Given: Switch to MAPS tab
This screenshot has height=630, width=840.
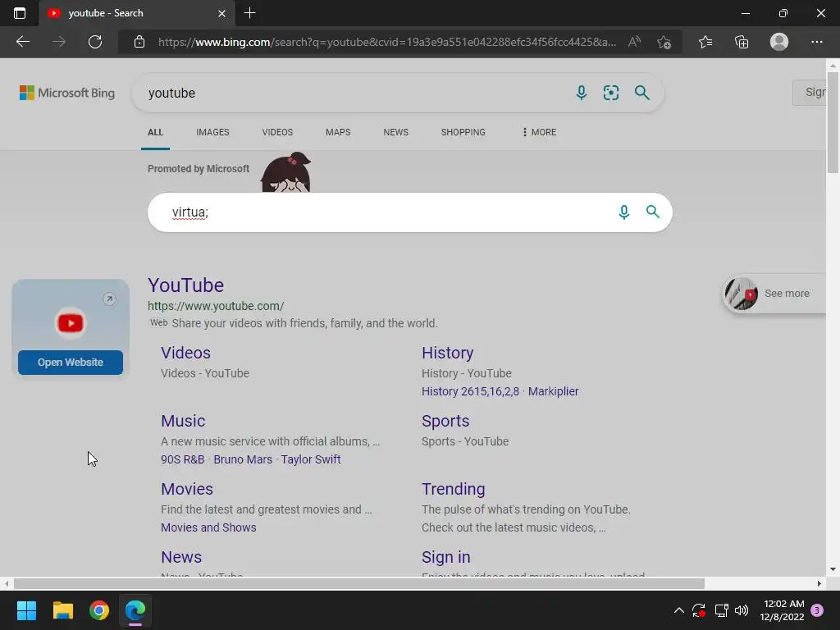Looking at the screenshot, I should [338, 132].
